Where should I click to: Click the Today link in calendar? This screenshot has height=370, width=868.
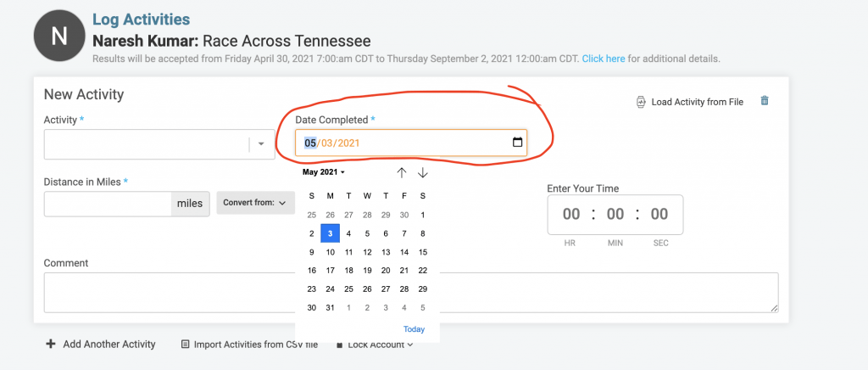(x=414, y=329)
